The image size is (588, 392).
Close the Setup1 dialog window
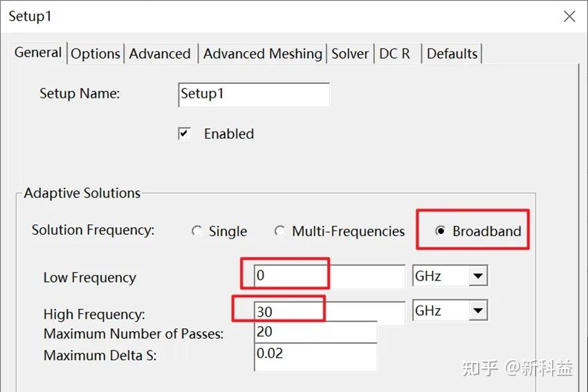(569, 16)
